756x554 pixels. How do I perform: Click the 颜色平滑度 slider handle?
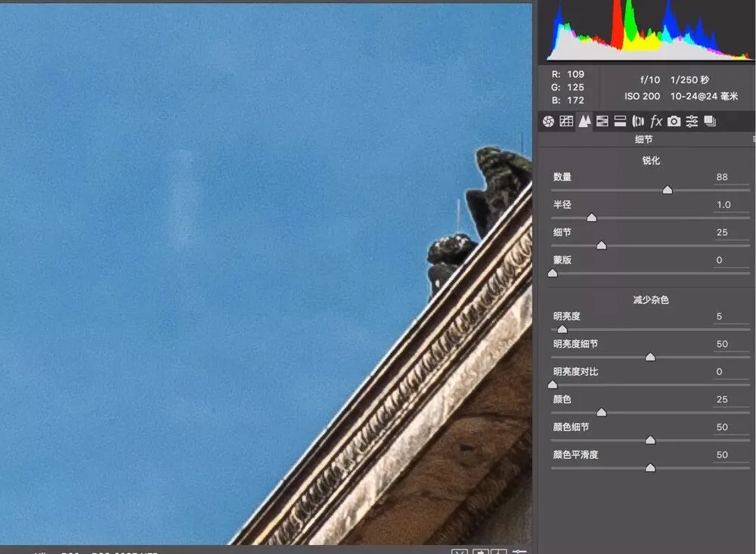[650, 468]
